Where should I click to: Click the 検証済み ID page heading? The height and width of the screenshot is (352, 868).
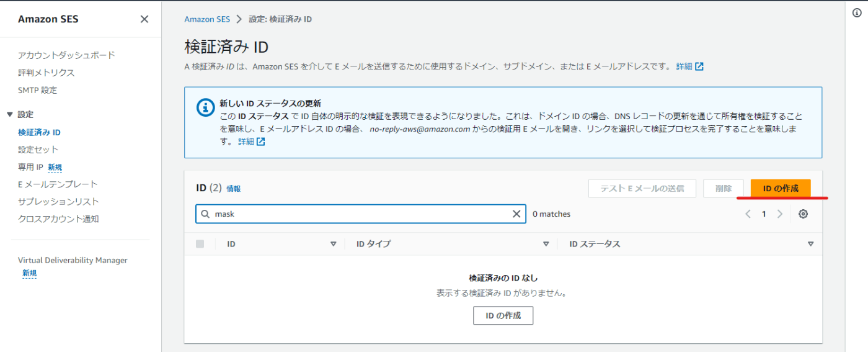[x=226, y=47]
